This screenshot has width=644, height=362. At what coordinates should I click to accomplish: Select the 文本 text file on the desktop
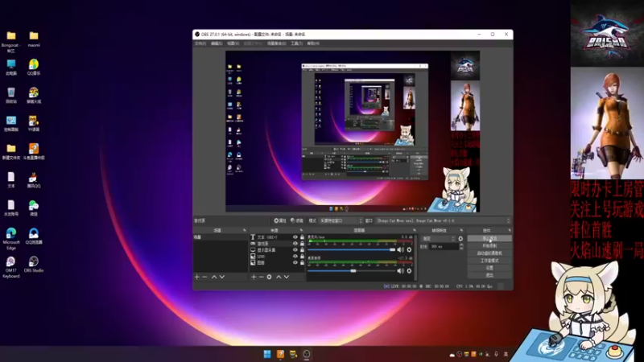tap(11, 179)
